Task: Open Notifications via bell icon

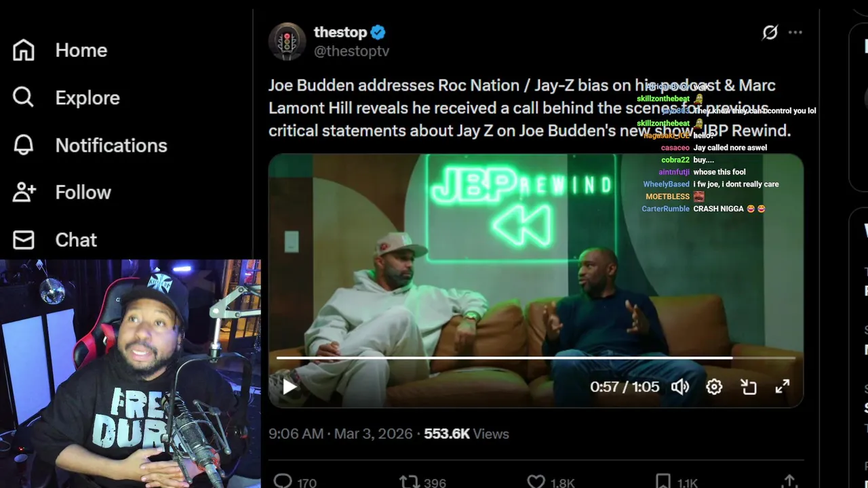Action: [23, 145]
